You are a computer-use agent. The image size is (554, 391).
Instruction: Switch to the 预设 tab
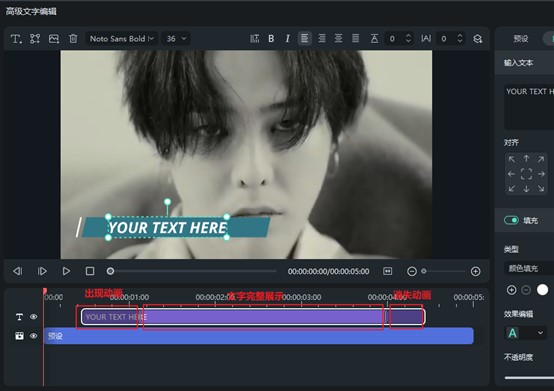[520, 38]
